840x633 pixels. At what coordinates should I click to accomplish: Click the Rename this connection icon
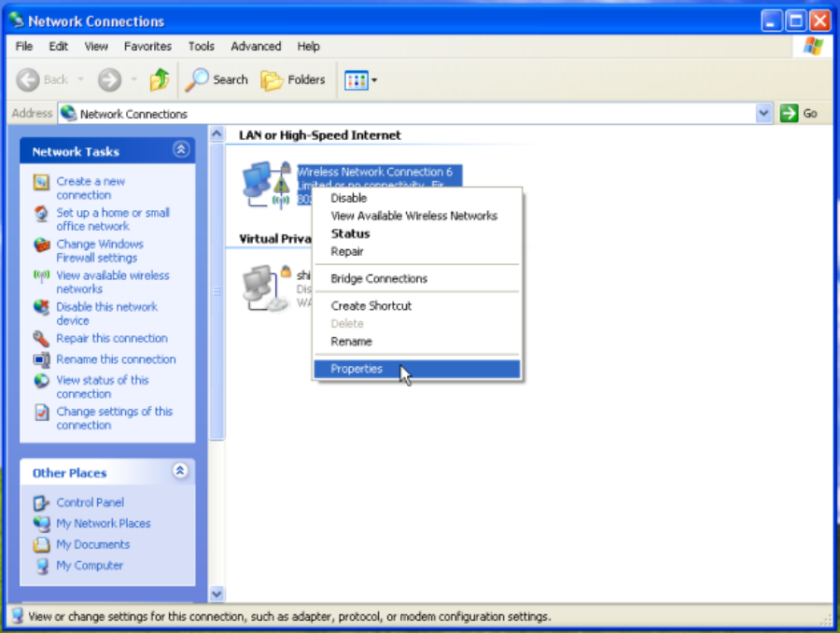41,359
